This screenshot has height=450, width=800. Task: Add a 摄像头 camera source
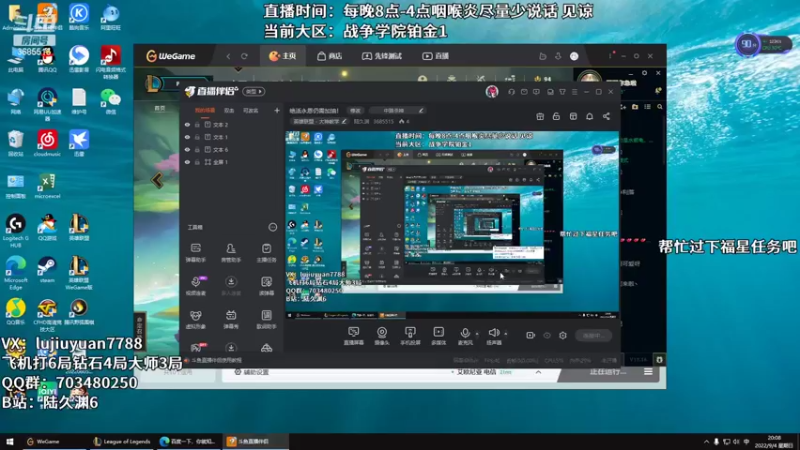click(382, 336)
